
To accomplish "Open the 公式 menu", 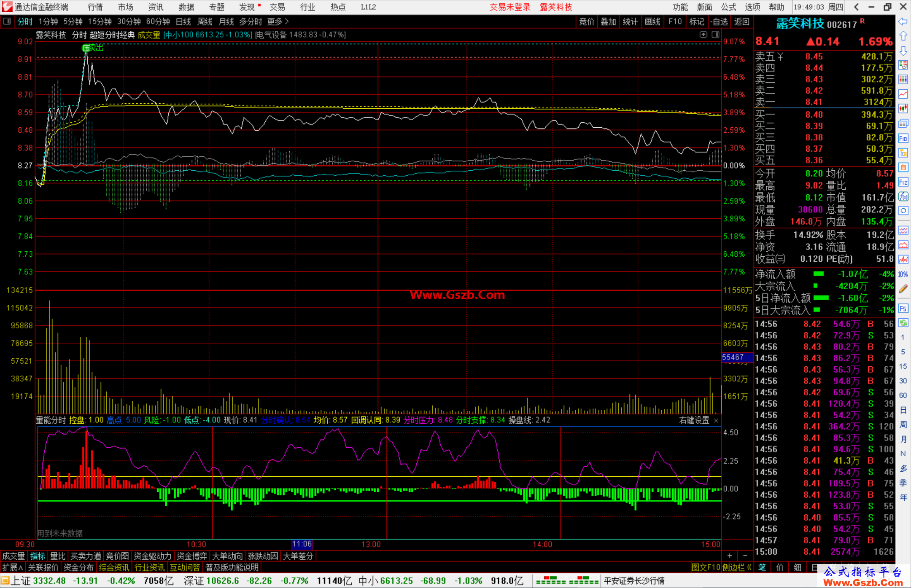I will point(728,7).
